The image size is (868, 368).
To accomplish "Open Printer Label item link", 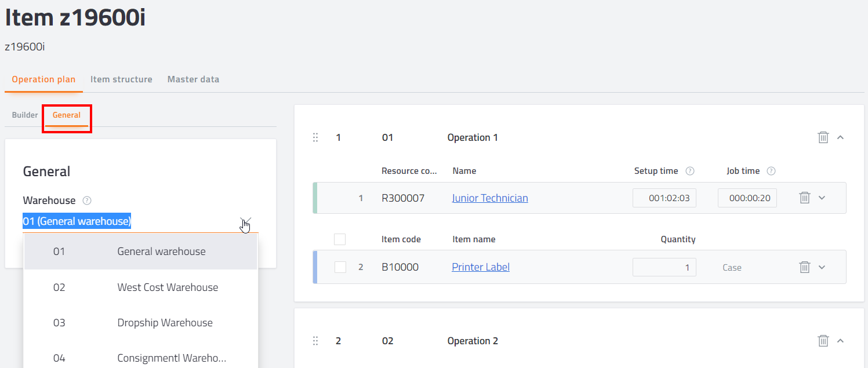I will [481, 267].
